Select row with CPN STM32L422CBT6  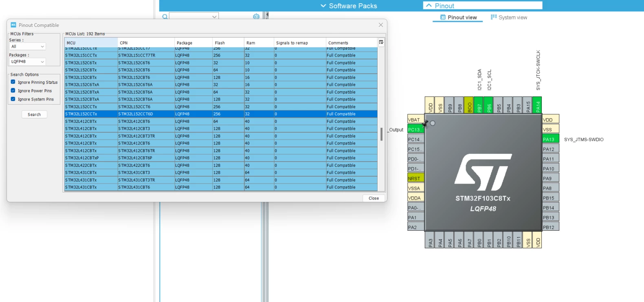coord(221,165)
